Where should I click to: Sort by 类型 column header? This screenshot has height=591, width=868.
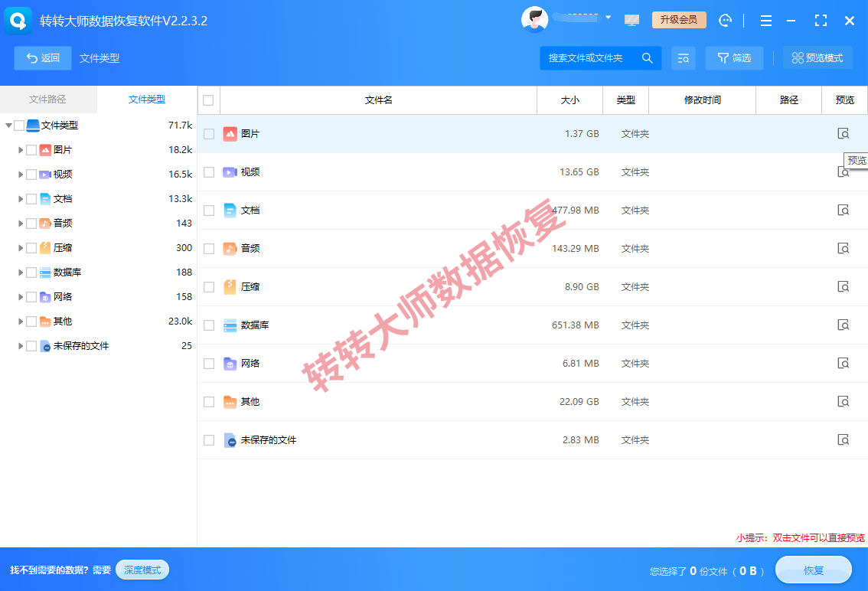point(625,100)
